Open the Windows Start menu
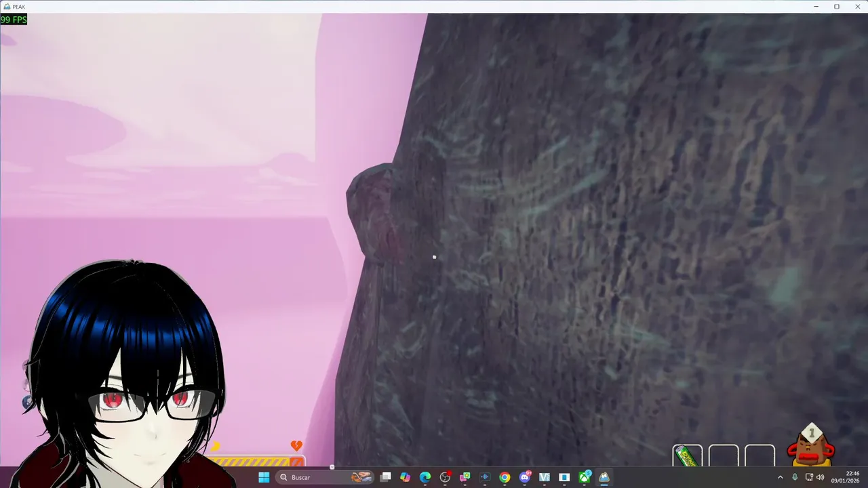868x488 pixels. 264,477
